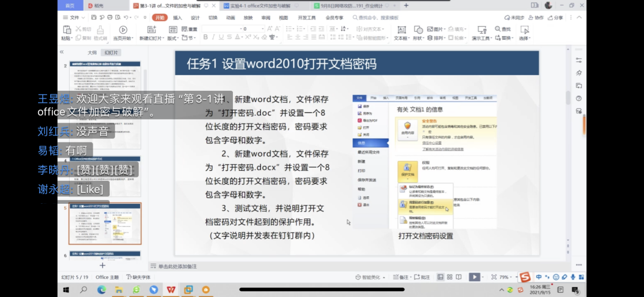The width and height of the screenshot is (644, 297).
Task: Toggle Bold formatting
Action: (206, 38)
